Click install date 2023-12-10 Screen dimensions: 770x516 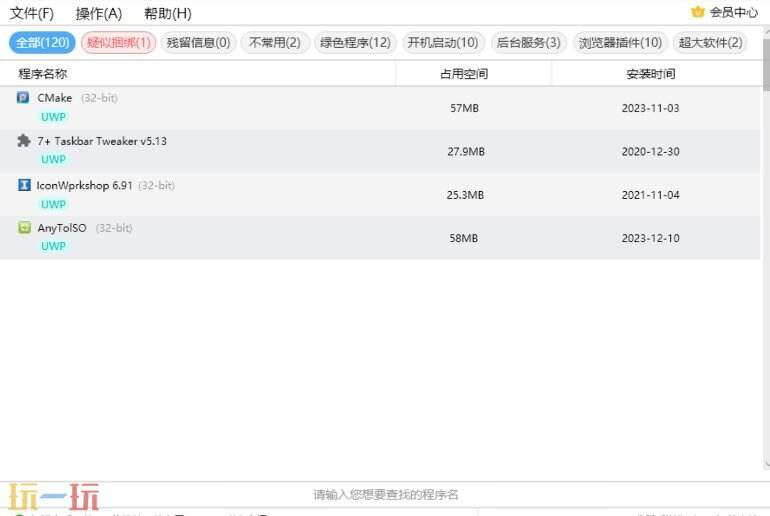click(x=650, y=238)
